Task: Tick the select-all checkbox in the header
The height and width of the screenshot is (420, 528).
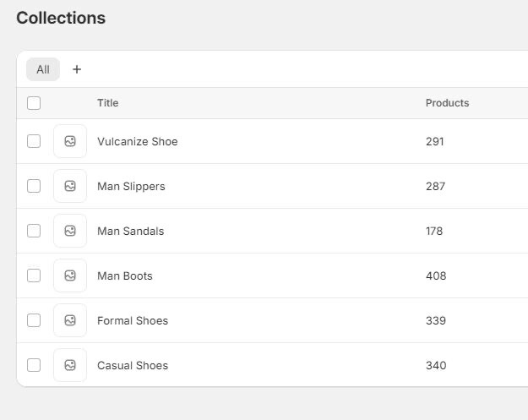Action: pyautogui.click(x=34, y=103)
